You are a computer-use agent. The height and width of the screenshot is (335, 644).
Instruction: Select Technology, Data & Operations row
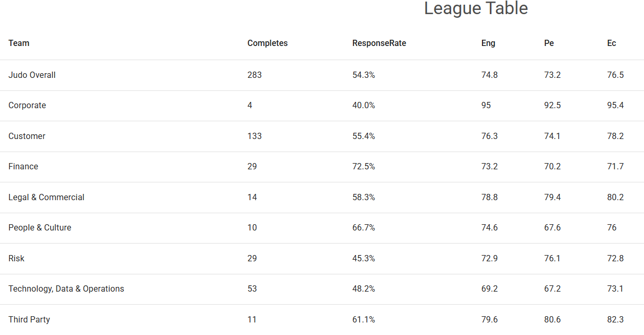pyautogui.click(x=66, y=289)
